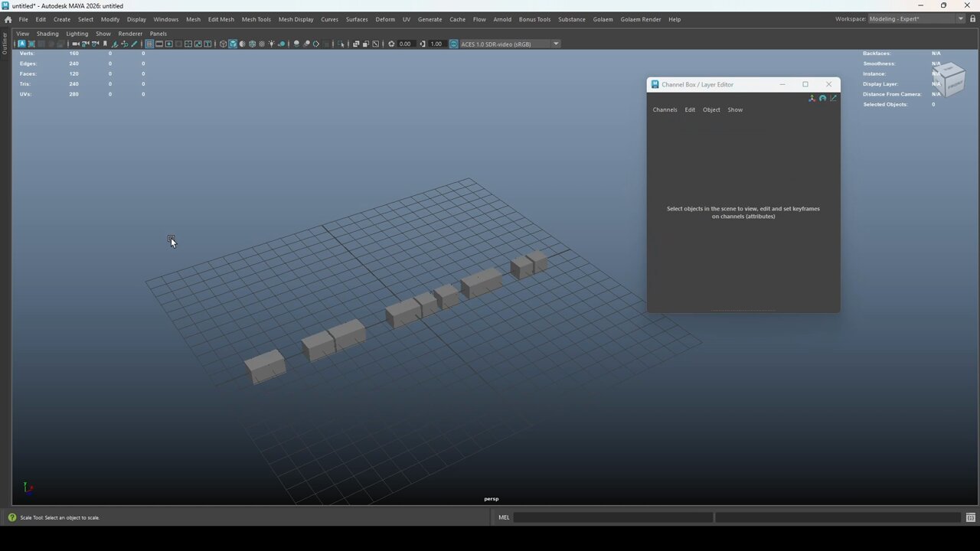Click the manipulator icon in Channel Box

point(812,98)
